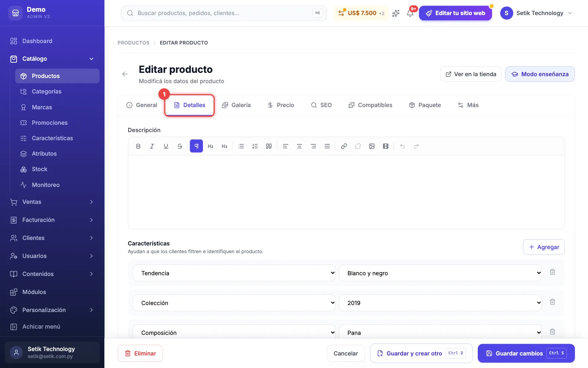Image resolution: width=588 pixels, height=368 pixels.
Task: Insert an image into the description
Action: pos(372,146)
